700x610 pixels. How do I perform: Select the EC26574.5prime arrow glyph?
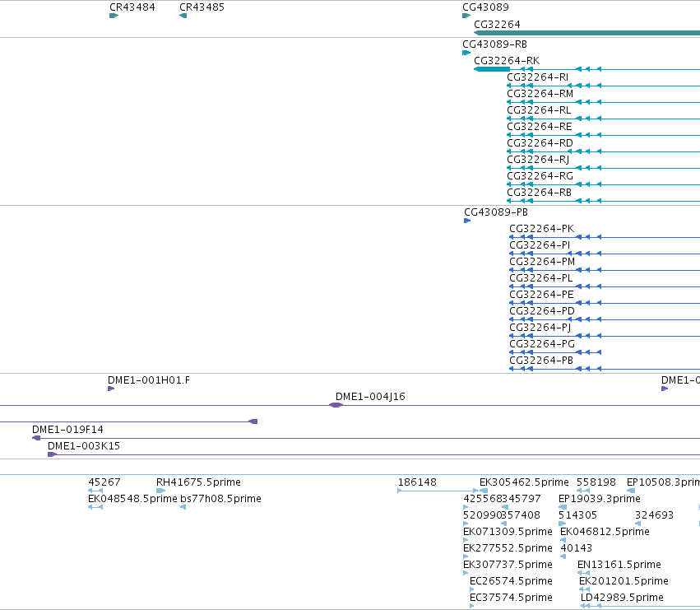pyautogui.click(x=472, y=589)
